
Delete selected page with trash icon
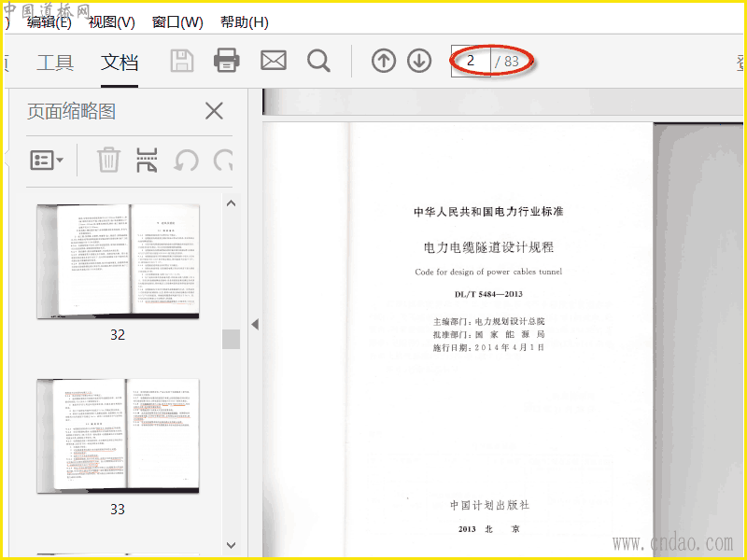click(x=108, y=160)
